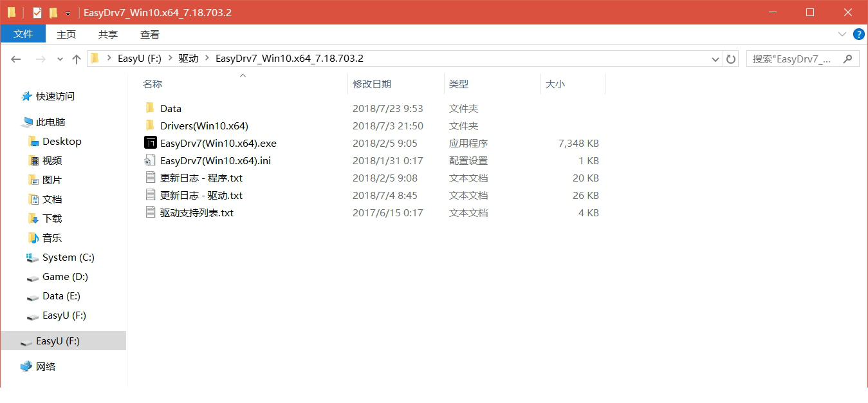
Task: Open the quick access toolbar customize dropdown
Action: [68, 13]
